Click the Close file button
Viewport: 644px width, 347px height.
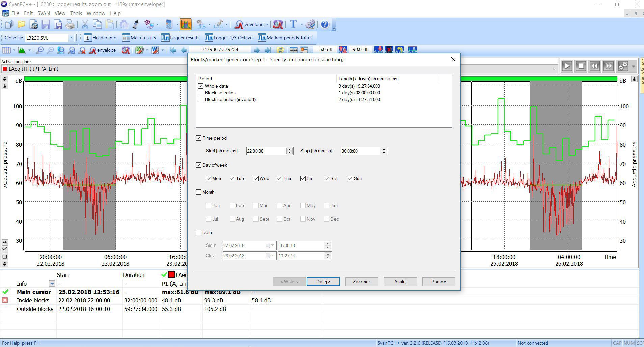coord(14,38)
